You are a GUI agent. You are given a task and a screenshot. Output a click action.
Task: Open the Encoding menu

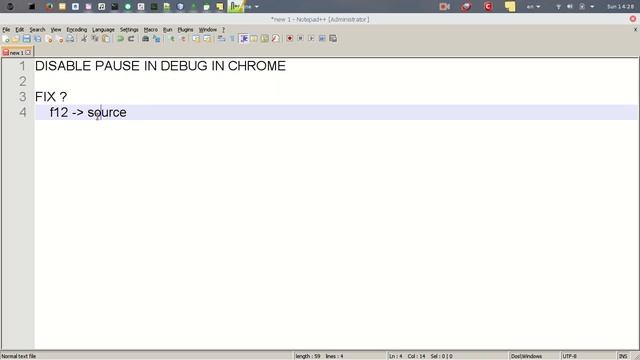click(x=77, y=29)
